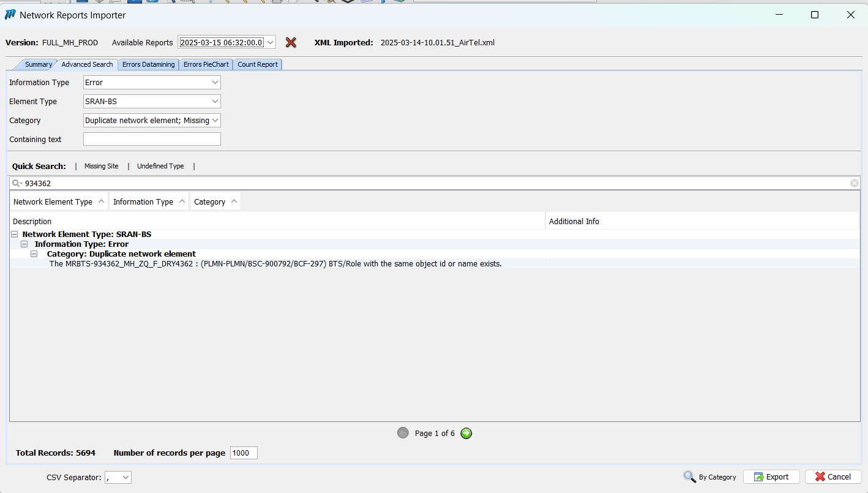This screenshot has width=868, height=493.
Task: Click the Containing text input field
Action: (x=152, y=140)
